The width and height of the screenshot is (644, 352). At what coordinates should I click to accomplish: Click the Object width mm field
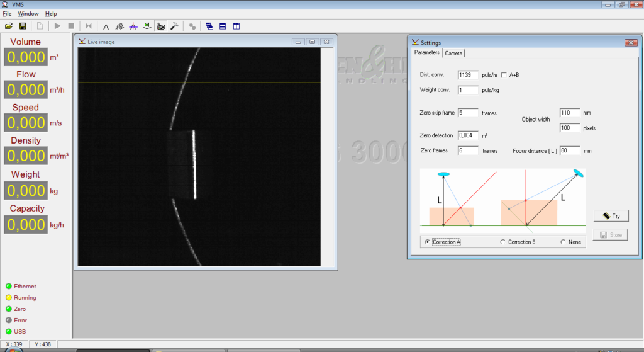(569, 113)
